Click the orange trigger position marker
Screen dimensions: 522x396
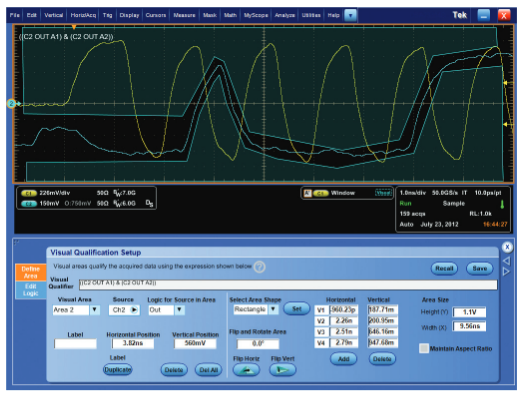(x=74, y=27)
